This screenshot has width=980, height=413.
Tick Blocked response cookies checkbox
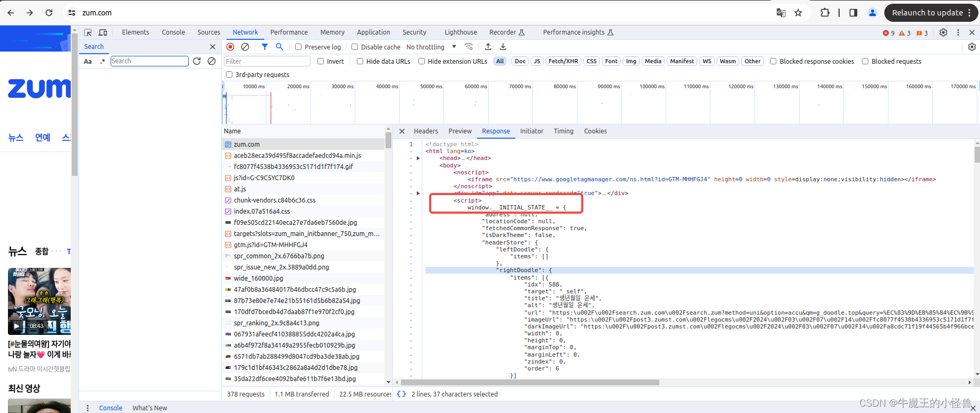click(773, 61)
